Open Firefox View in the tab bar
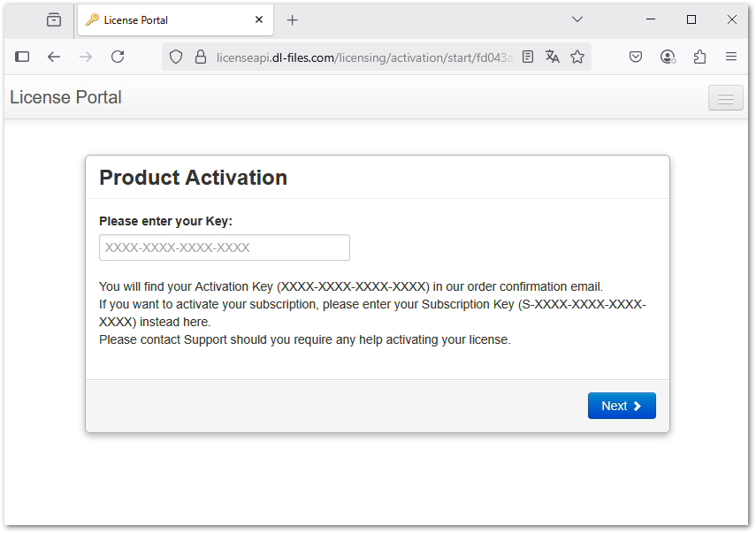The image size is (756, 533). tap(54, 19)
